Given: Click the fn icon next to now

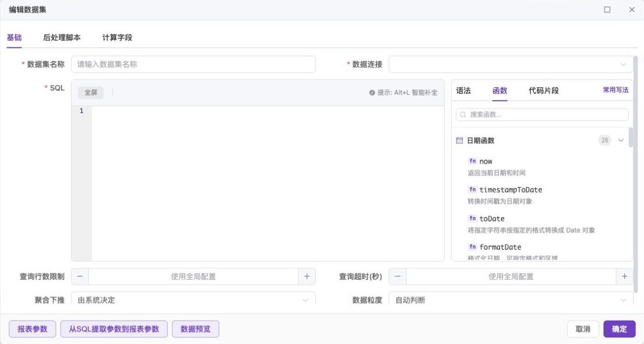Looking at the screenshot, I should pos(472,161).
